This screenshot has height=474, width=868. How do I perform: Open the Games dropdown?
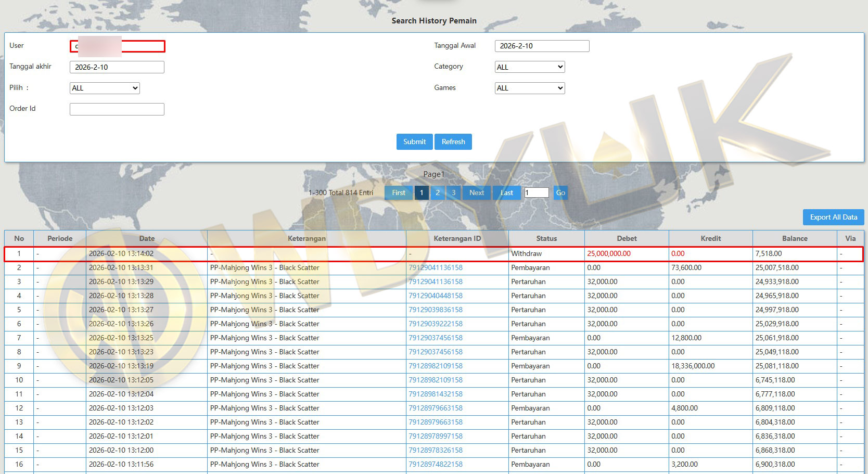pos(529,88)
